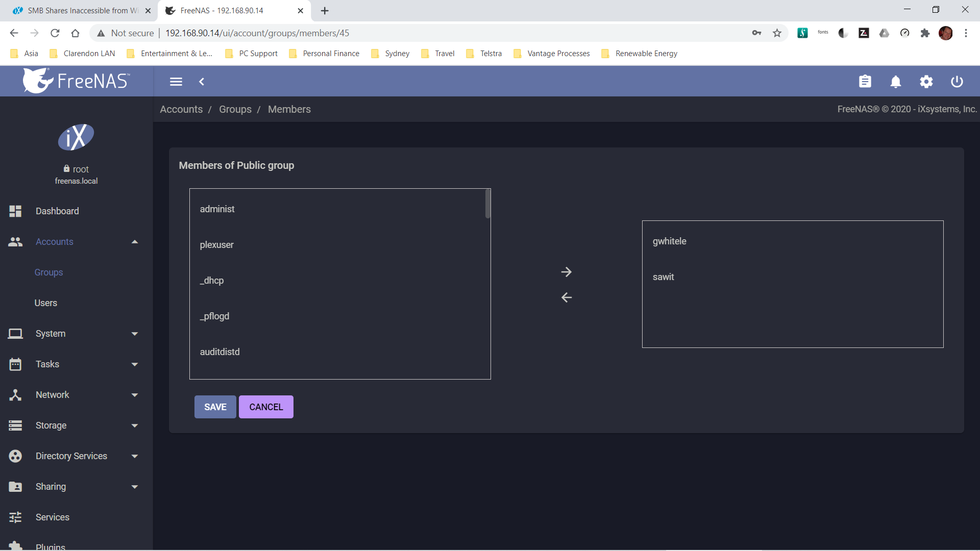
Task: Open the task manager clipboard icon
Action: [x=865, y=82]
